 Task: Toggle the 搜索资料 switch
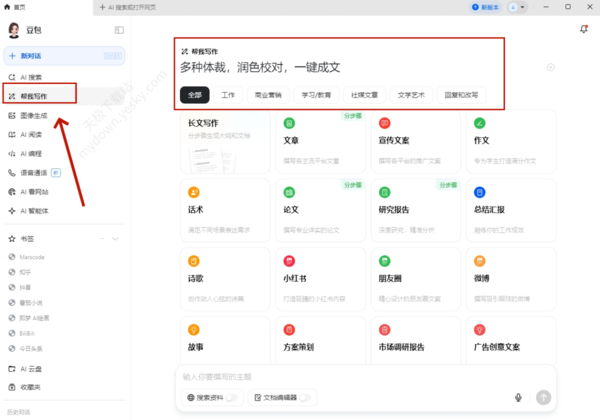232,398
